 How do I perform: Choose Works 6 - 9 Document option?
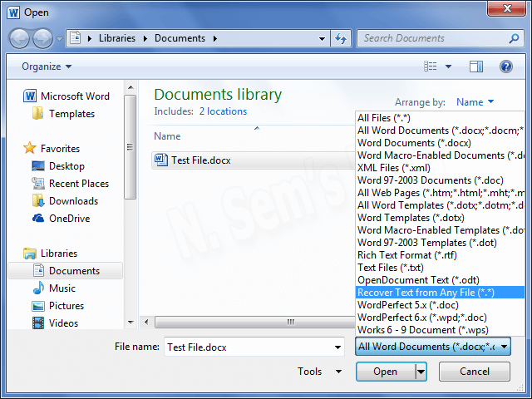pos(440,330)
